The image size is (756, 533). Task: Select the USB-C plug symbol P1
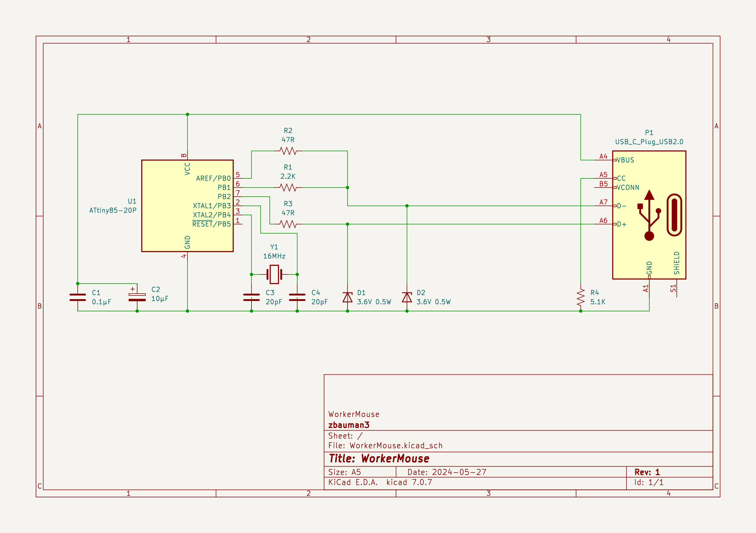[649, 215]
